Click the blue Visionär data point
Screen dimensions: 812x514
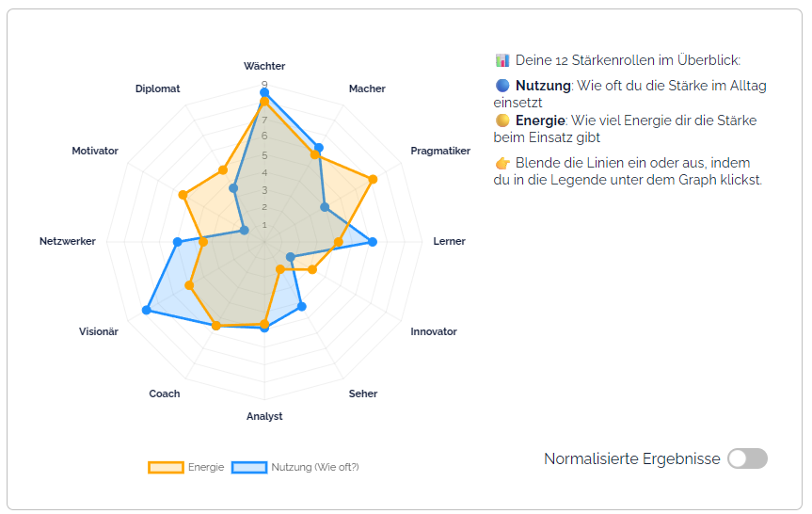tap(146, 310)
